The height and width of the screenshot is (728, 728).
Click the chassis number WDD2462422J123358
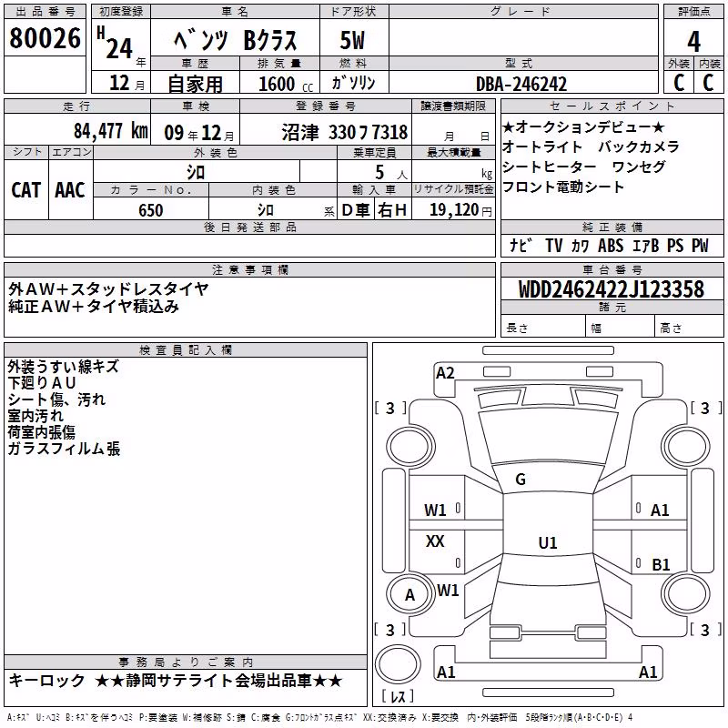pyautogui.click(x=612, y=289)
